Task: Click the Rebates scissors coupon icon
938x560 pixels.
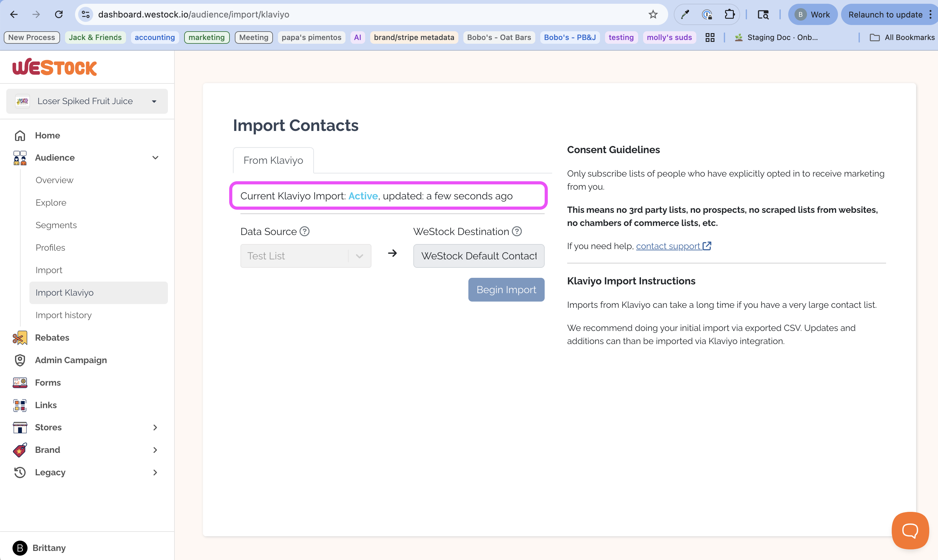Action: click(20, 338)
